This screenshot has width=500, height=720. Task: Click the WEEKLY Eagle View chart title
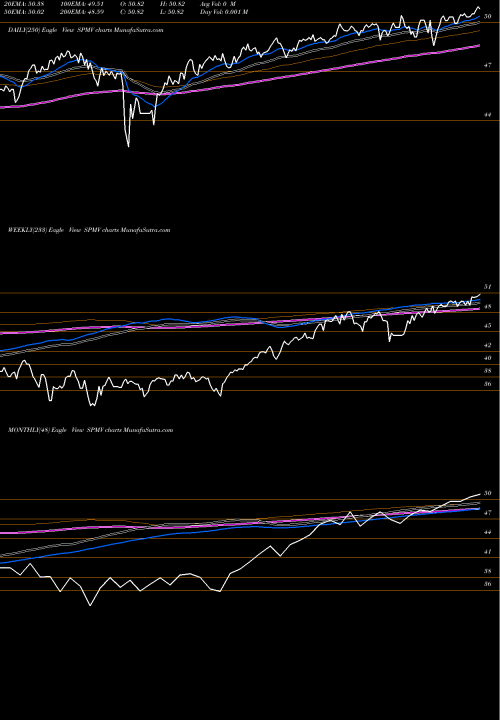pos(89,230)
